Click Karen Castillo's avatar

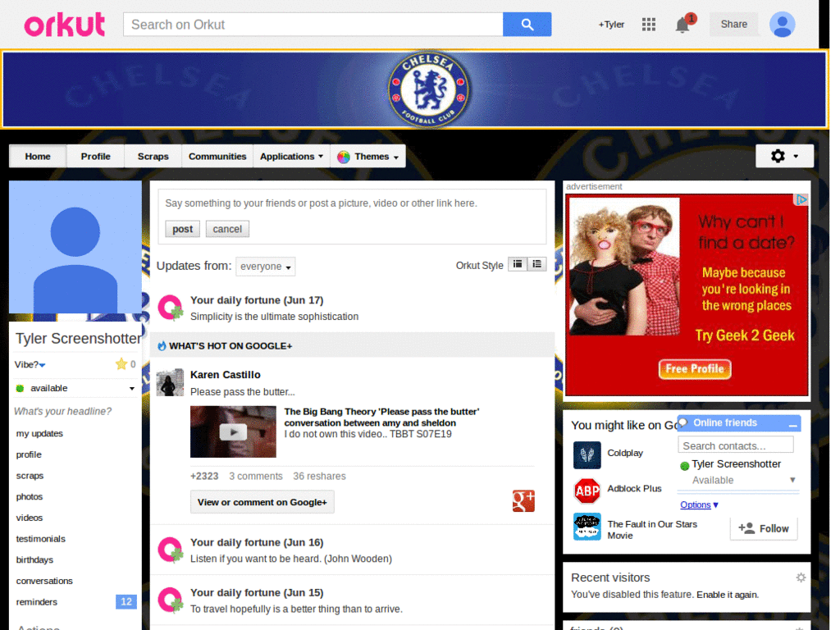pos(170,382)
